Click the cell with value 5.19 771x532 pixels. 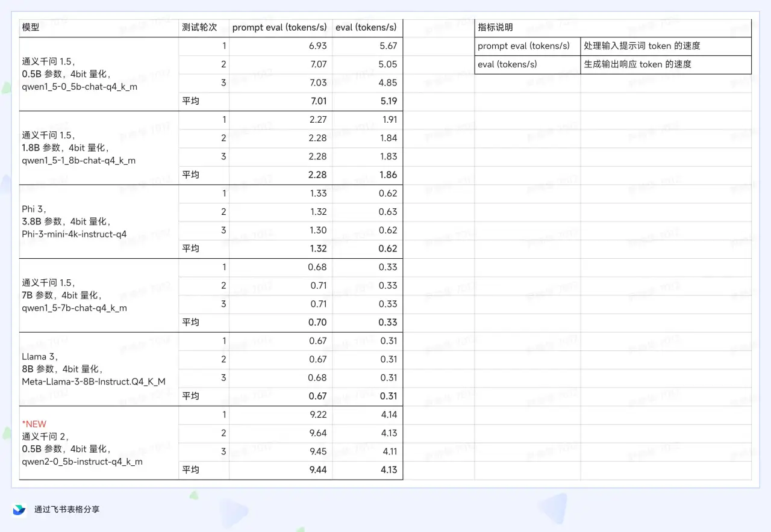pyautogui.click(x=367, y=101)
